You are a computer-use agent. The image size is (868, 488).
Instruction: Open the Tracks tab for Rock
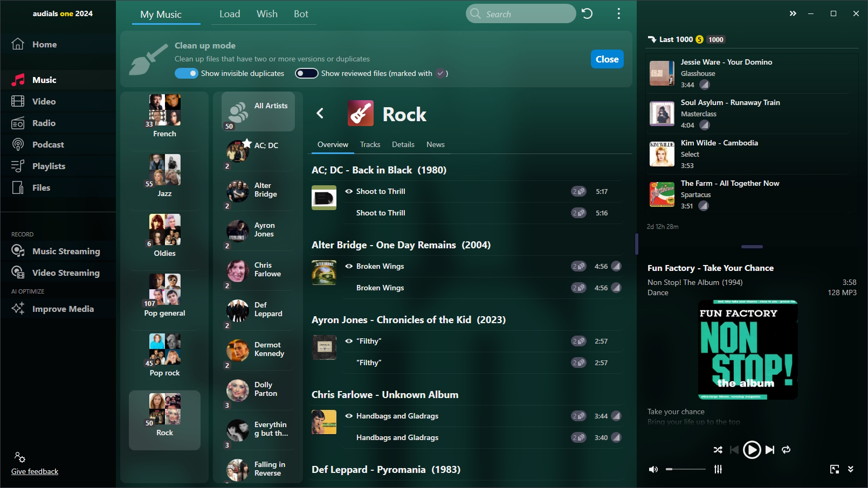(x=370, y=144)
